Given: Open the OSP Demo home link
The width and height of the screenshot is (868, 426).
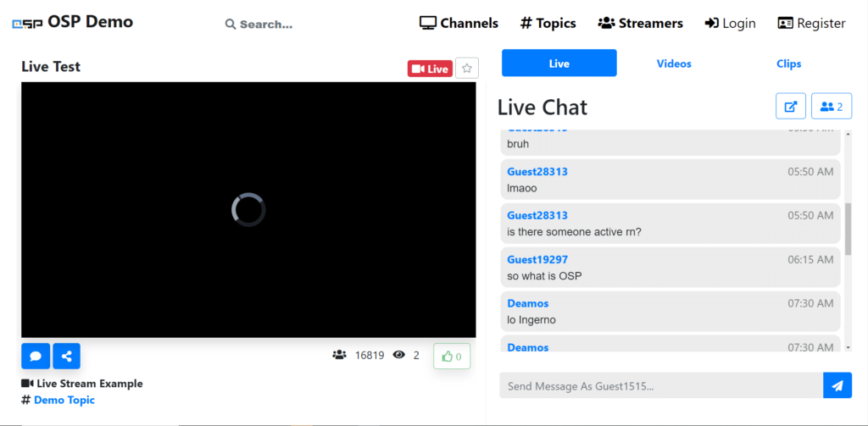Looking at the screenshot, I should pyautogui.click(x=90, y=22).
